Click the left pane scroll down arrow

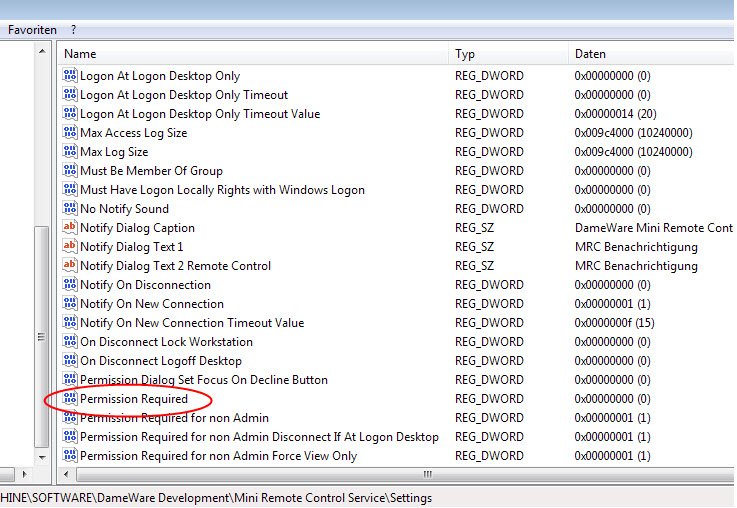(x=41, y=456)
